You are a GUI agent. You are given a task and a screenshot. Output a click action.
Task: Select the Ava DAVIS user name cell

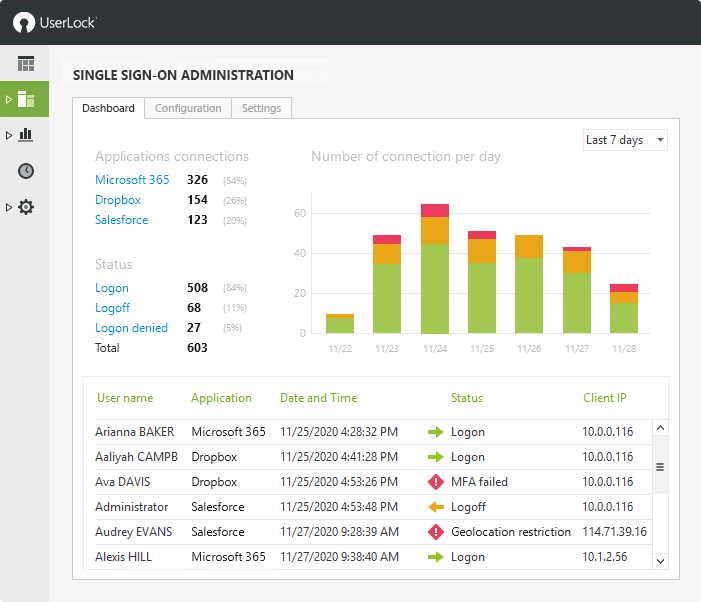(122, 482)
